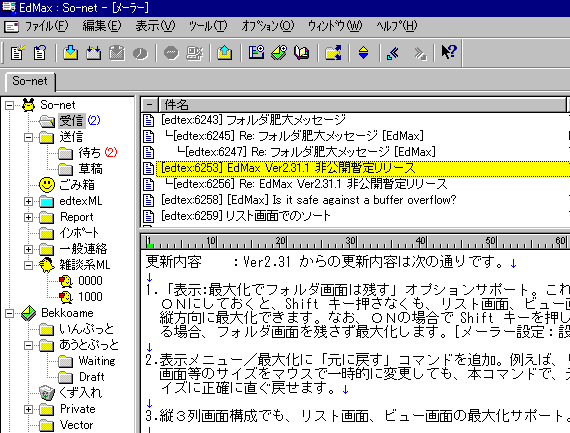The height and width of the screenshot is (433, 570).
Task: Select the Waiting folder
Action: click(97, 361)
